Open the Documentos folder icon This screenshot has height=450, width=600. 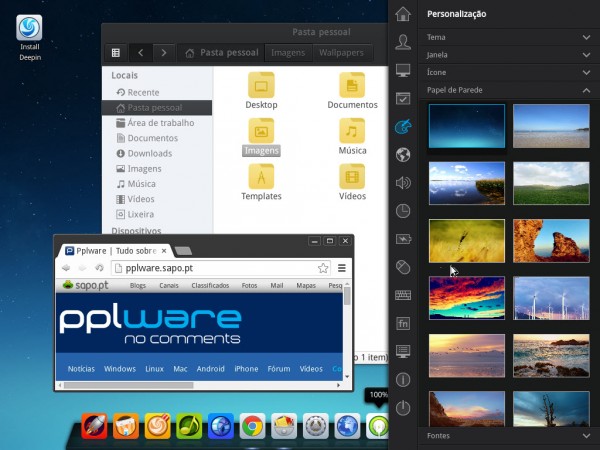352,91
